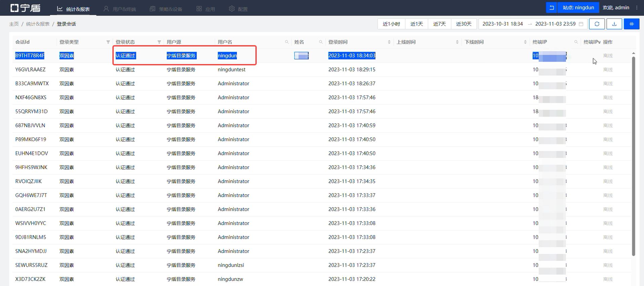Select the 近30天 time range
This screenshot has width=644, height=286.
(x=464, y=24)
